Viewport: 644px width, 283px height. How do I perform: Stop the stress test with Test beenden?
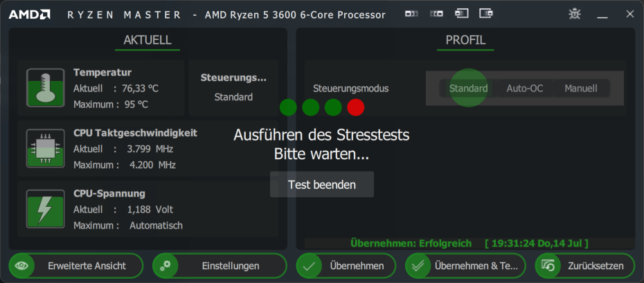322,185
